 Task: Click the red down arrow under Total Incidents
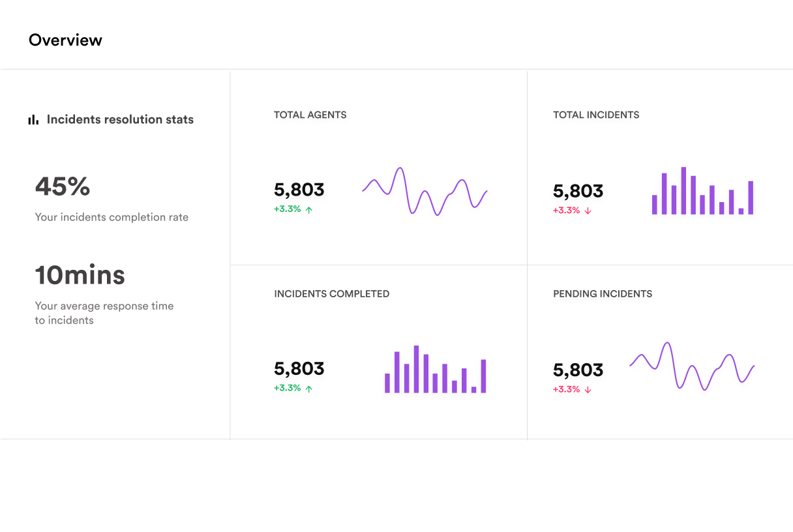click(588, 211)
